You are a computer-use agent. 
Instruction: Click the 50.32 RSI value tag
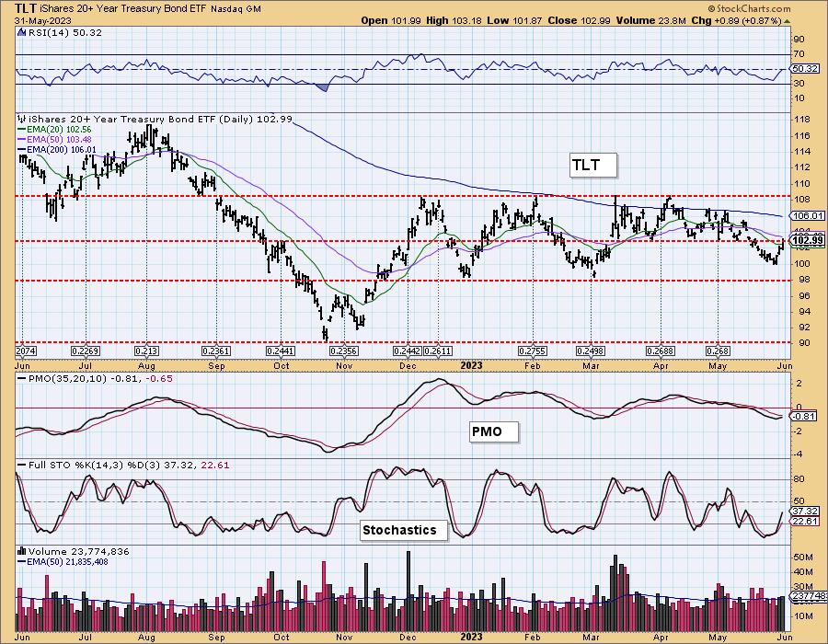click(x=805, y=69)
